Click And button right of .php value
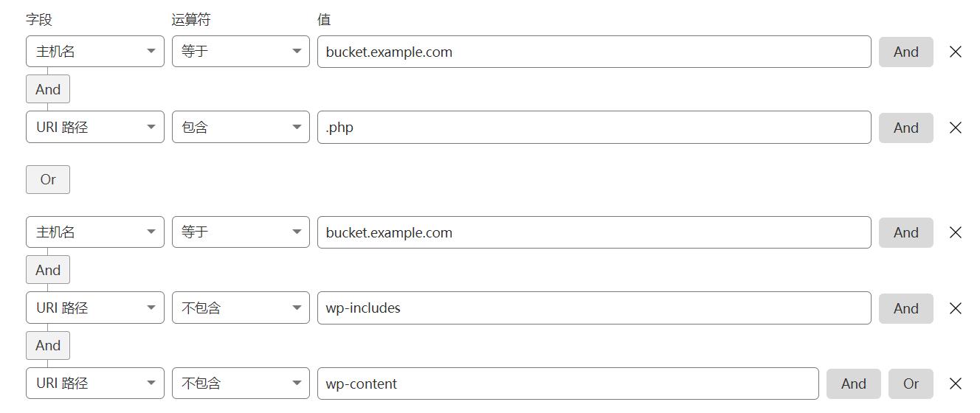The height and width of the screenshot is (413, 980). 905,128
